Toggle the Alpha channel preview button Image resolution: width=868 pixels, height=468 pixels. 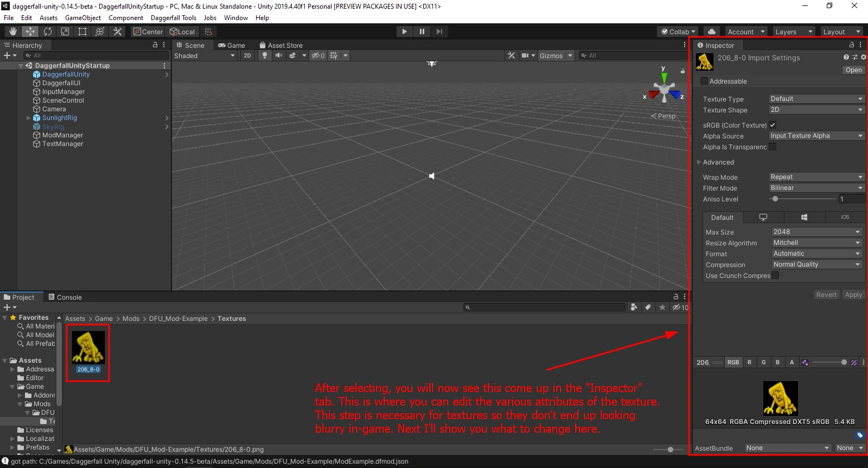792,362
